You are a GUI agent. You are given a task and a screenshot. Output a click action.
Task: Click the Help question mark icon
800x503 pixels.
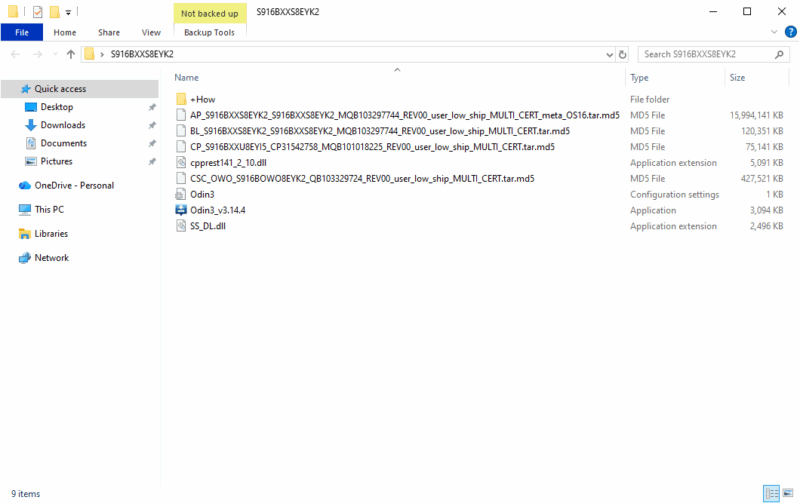pyautogui.click(x=789, y=32)
